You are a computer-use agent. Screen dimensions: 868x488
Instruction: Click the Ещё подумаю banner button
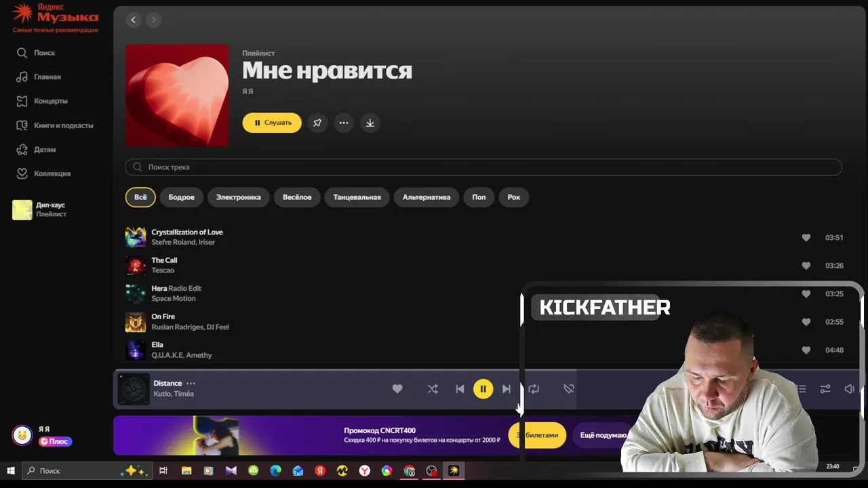(603, 435)
